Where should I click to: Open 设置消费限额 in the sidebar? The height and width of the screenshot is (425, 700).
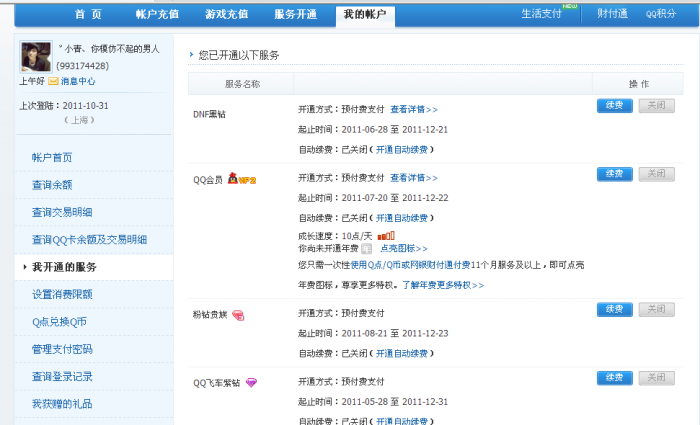pyautogui.click(x=62, y=294)
